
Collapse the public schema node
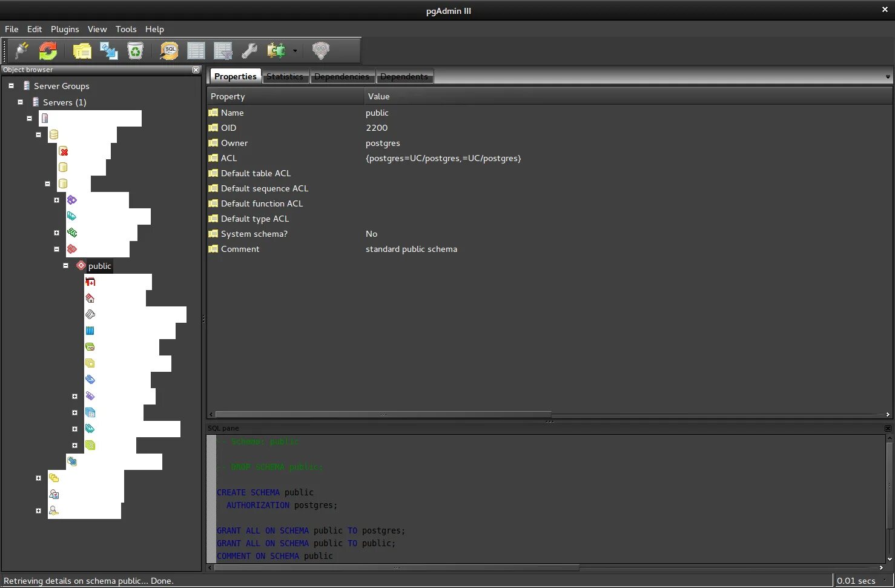click(65, 266)
